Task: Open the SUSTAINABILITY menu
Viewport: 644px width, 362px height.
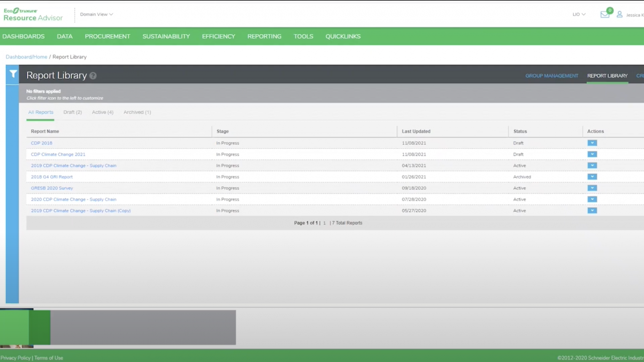Action: pyautogui.click(x=166, y=36)
